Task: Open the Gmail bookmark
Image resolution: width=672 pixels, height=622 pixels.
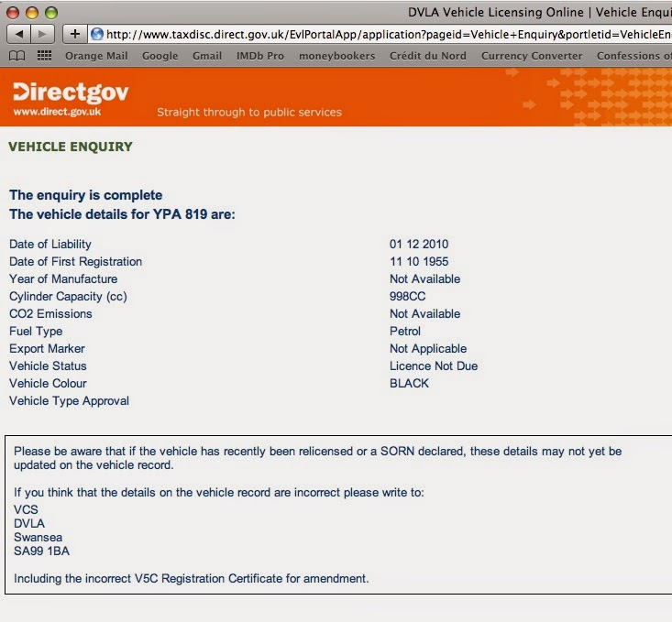Action: click(x=207, y=56)
